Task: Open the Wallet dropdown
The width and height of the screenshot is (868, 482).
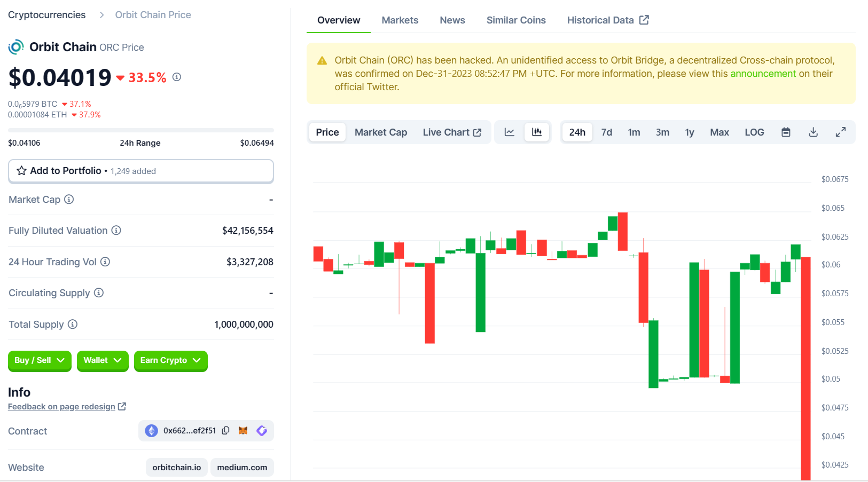Action: (103, 360)
